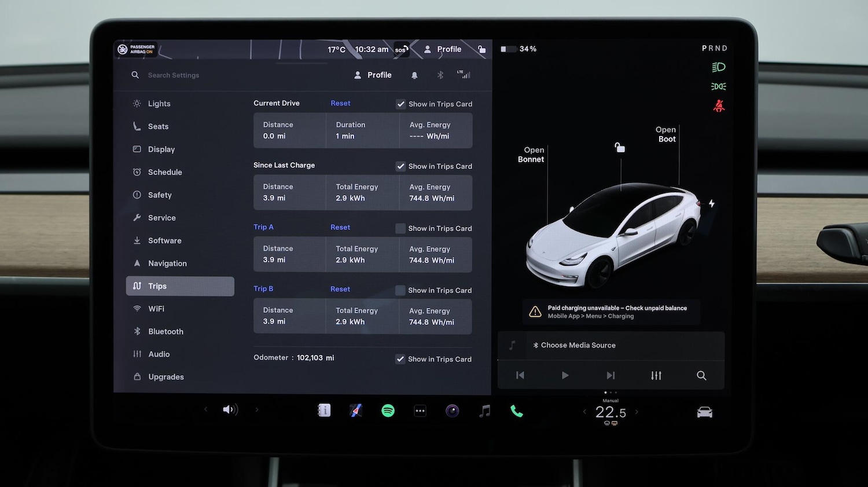This screenshot has width=868, height=487.
Task: Click the car controls icon
Action: 705,412
